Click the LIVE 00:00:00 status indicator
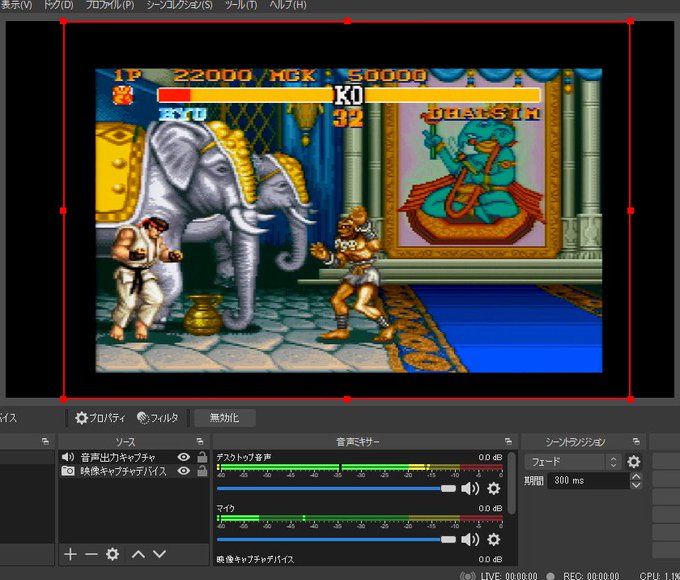 pos(509,576)
